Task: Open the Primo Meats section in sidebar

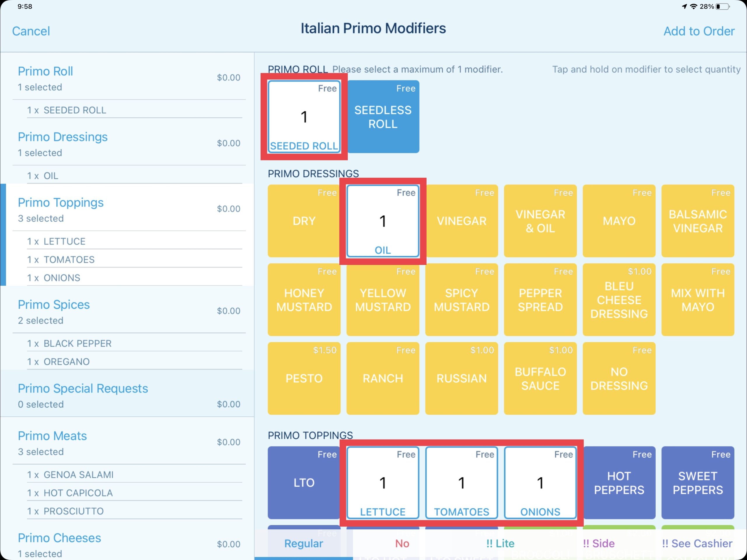Action: click(x=129, y=443)
